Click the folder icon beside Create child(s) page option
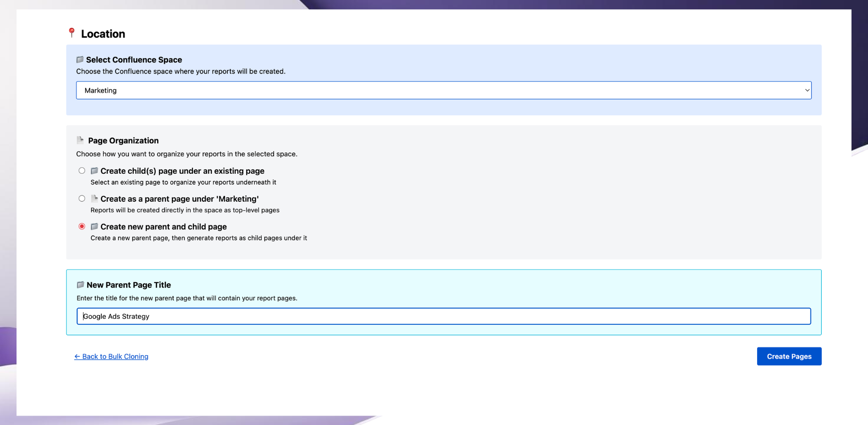The width and height of the screenshot is (868, 425). (94, 170)
